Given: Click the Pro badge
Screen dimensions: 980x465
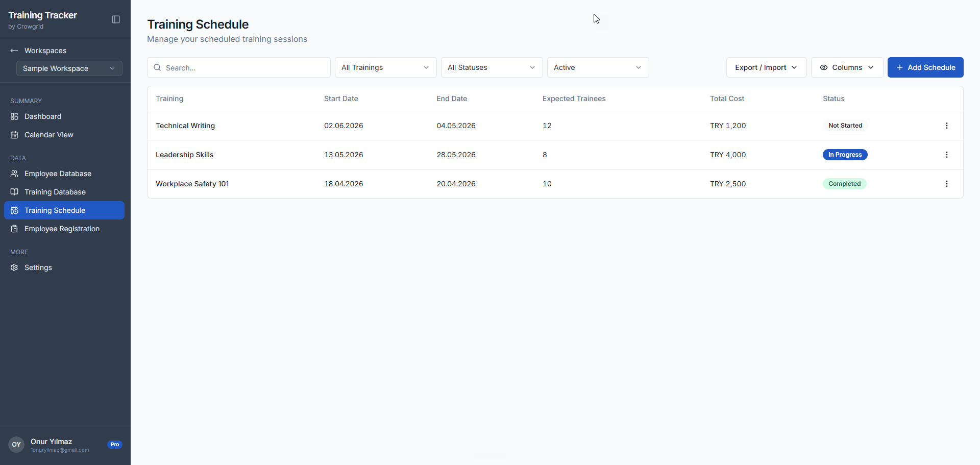Looking at the screenshot, I should click(x=115, y=445).
